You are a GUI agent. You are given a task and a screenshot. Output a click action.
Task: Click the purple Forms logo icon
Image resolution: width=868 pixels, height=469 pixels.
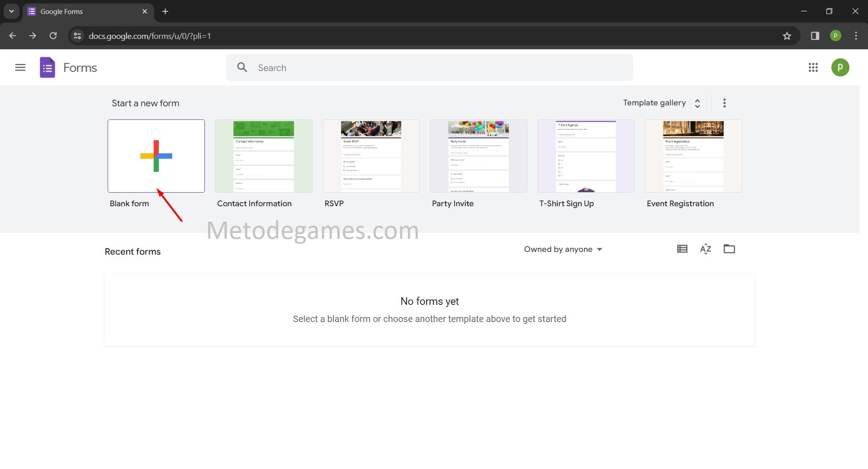coord(47,67)
